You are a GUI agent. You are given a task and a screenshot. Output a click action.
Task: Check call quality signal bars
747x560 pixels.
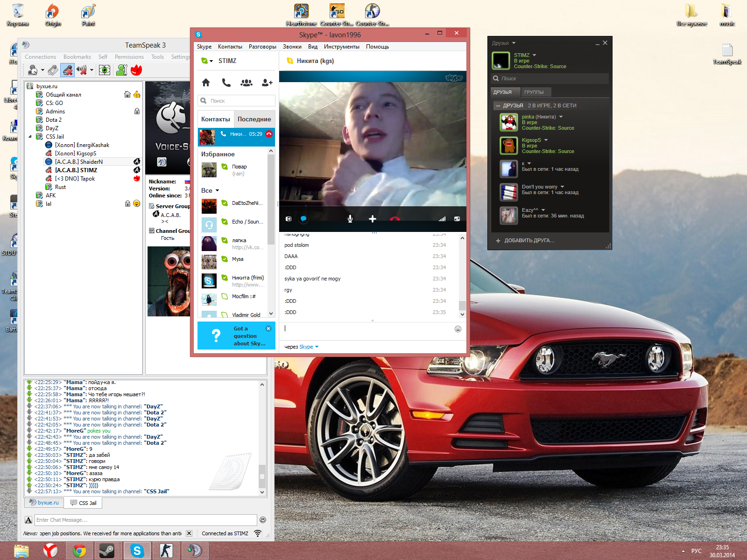click(442, 219)
